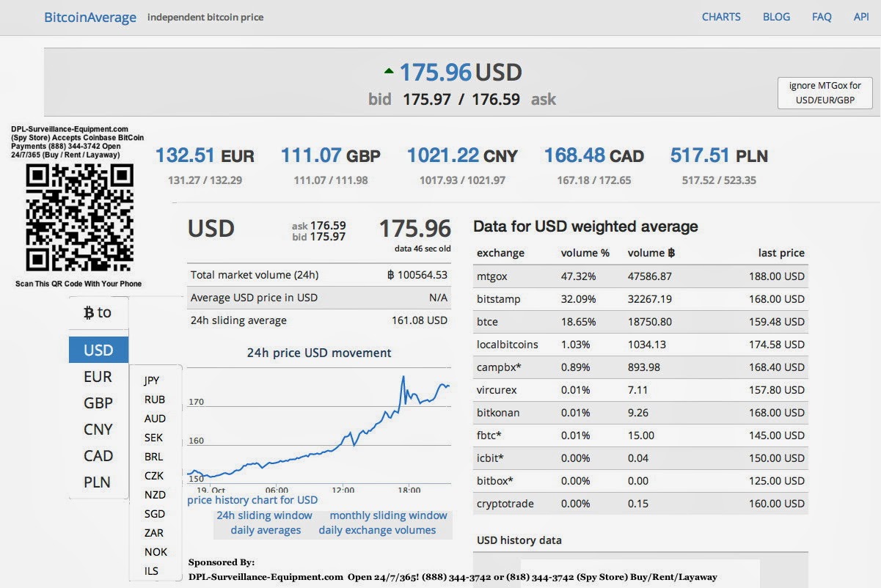The height and width of the screenshot is (588, 881).
Task: Choose SGD from the extra currencies menu
Action: coord(155,514)
